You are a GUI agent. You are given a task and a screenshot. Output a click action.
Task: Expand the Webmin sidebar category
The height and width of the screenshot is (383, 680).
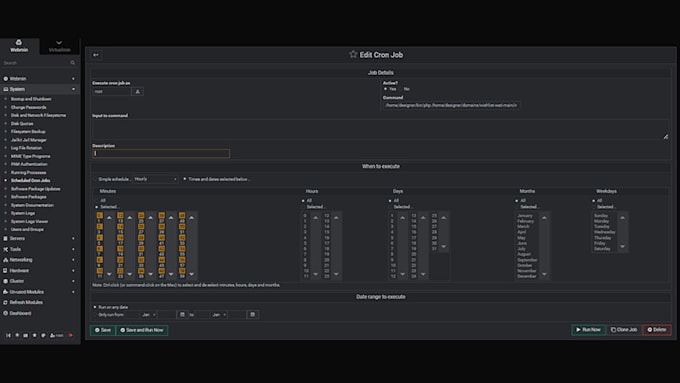click(40, 79)
